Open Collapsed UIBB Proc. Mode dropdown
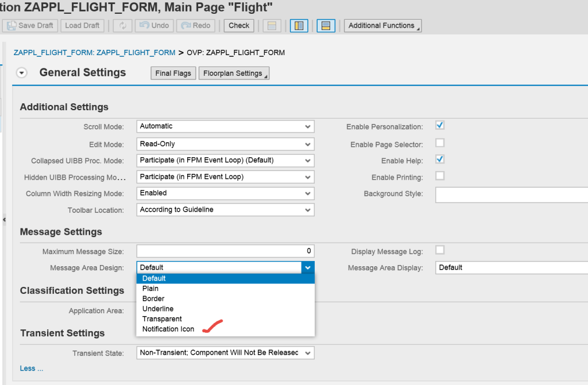Image resolution: width=588 pixels, height=385 pixels. click(225, 161)
